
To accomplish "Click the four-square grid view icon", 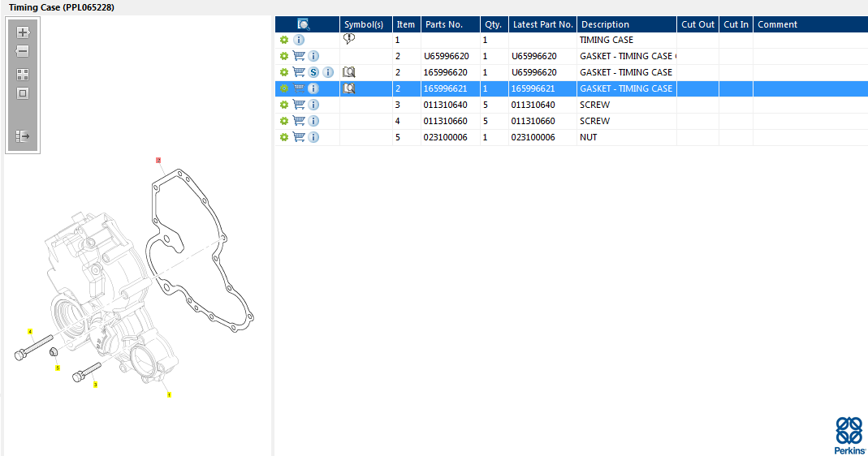I will click(23, 75).
